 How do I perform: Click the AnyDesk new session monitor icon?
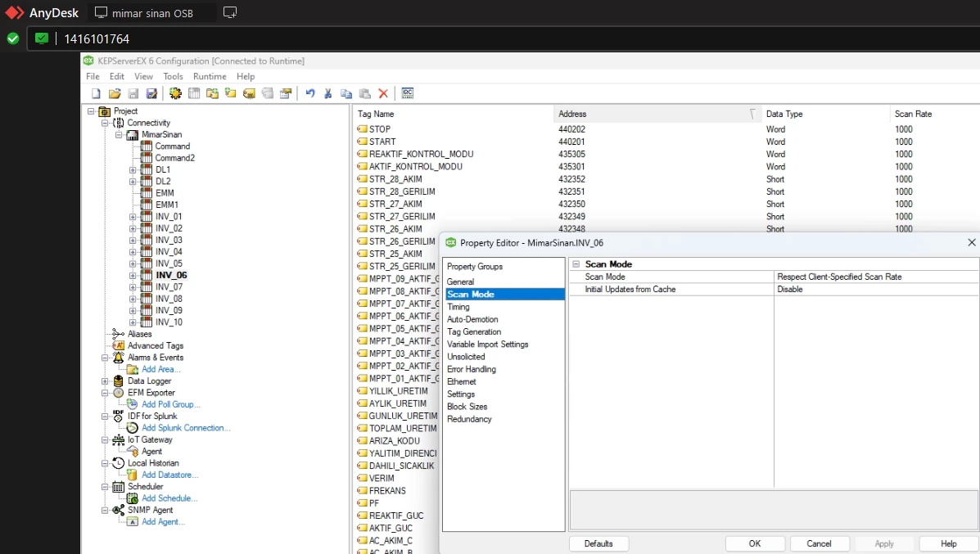tap(230, 12)
